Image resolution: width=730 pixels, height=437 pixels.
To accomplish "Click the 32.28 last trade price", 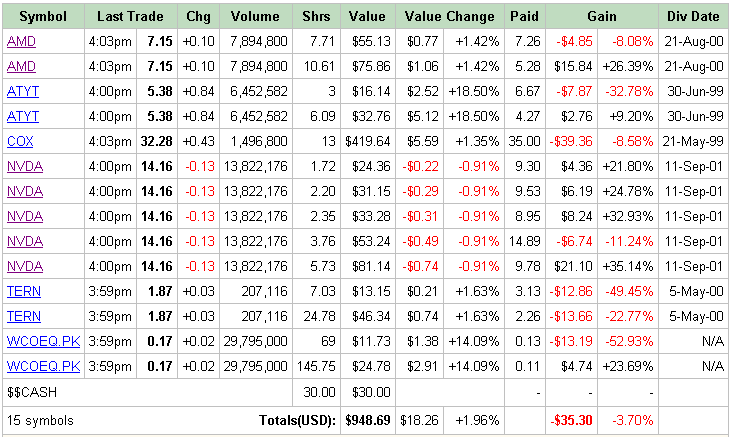I will pos(156,141).
